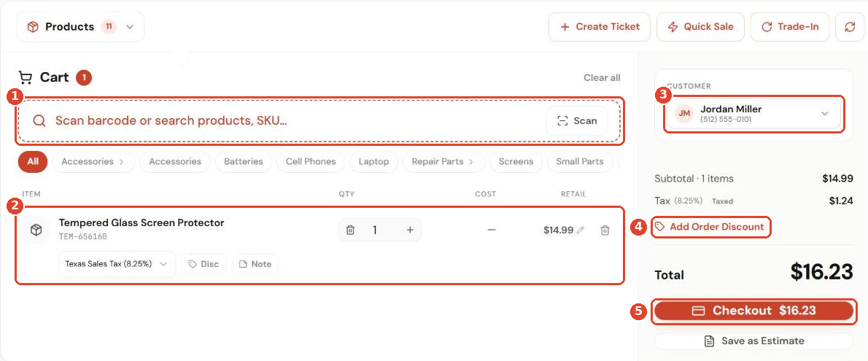Click the JM customer avatar
868x361 pixels.
(x=685, y=114)
